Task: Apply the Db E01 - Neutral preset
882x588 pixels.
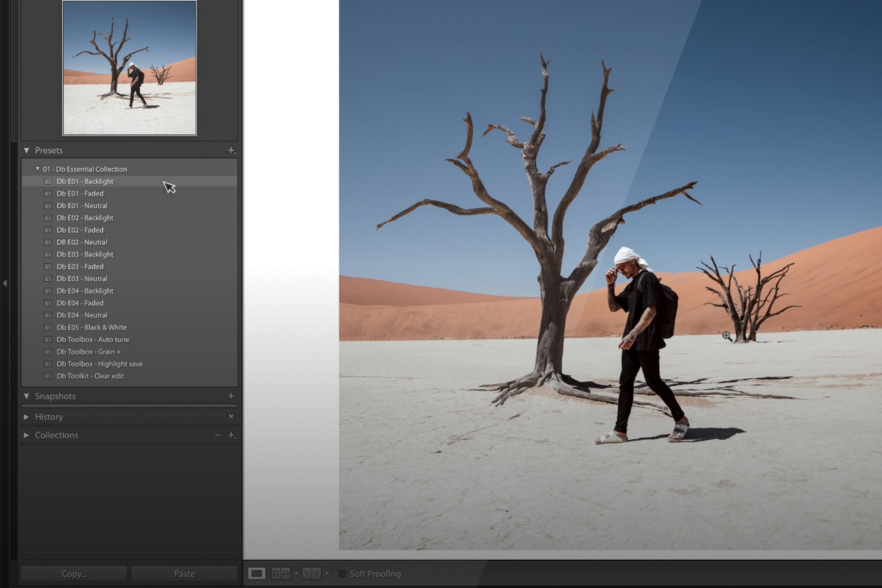Action: [x=129, y=206]
